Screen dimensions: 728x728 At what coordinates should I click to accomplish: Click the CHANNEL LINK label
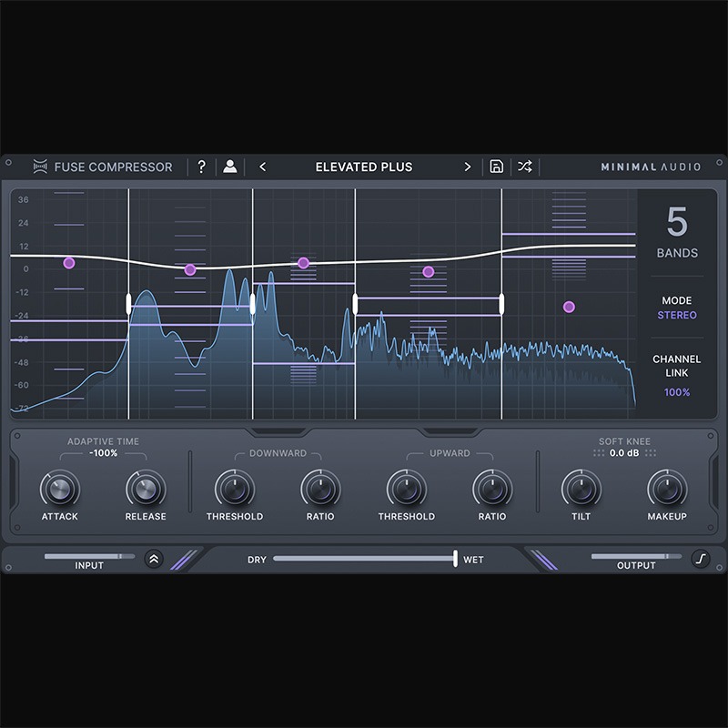677,366
